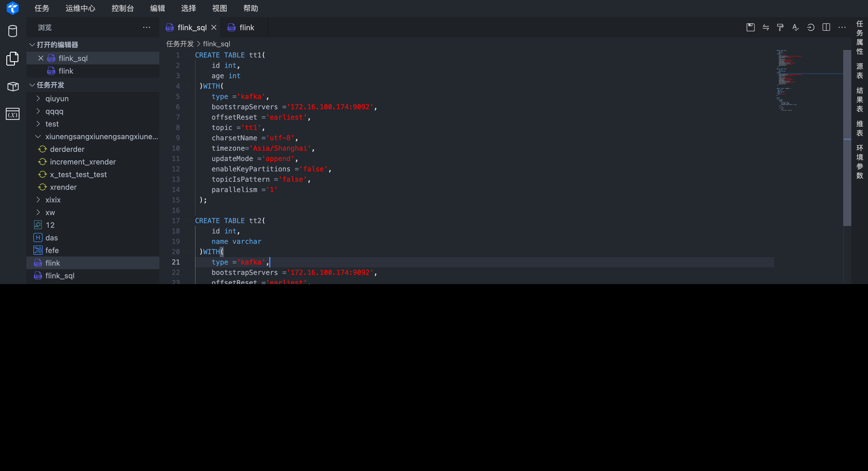
Task: Click the syntax check icon
Action: point(795,27)
